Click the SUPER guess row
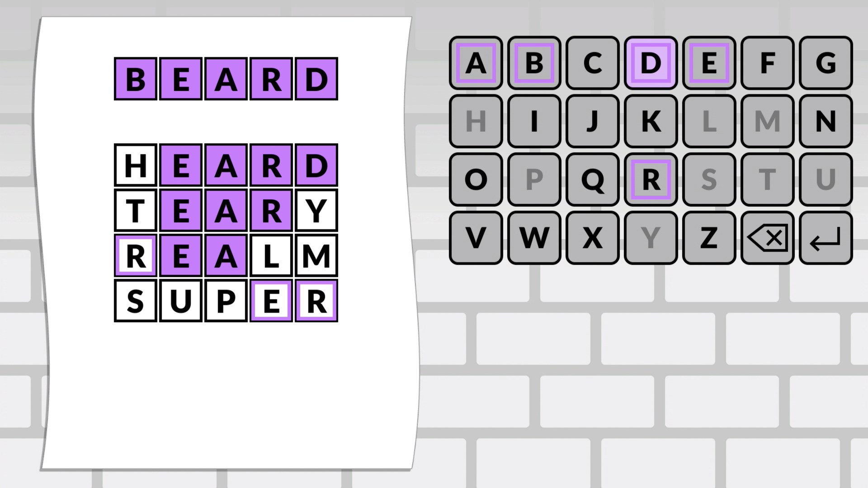868x488 pixels. click(226, 301)
